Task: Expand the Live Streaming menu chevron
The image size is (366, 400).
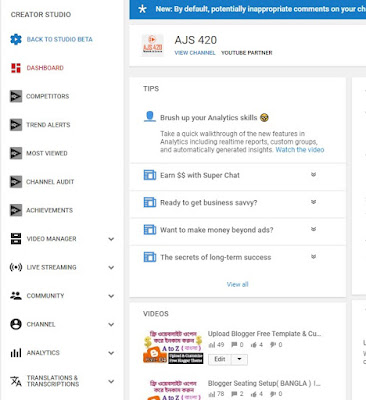Action: click(x=111, y=267)
